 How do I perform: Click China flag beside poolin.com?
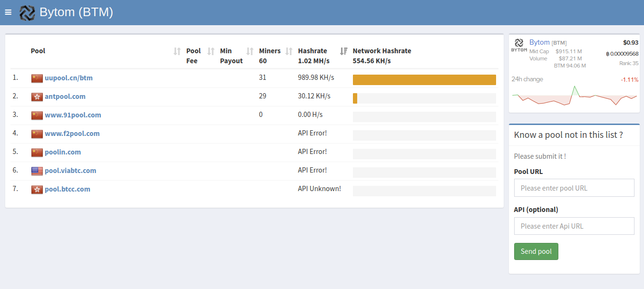[37, 153]
